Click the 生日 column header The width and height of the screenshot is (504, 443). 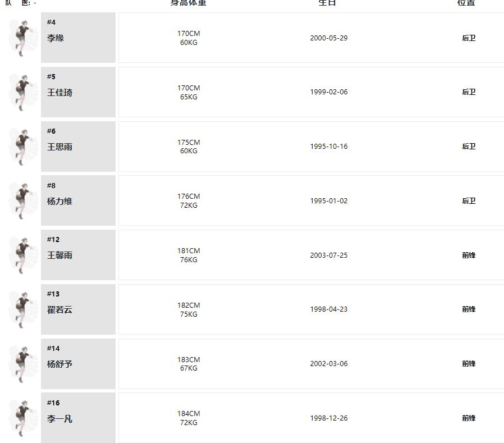tap(327, 3)
